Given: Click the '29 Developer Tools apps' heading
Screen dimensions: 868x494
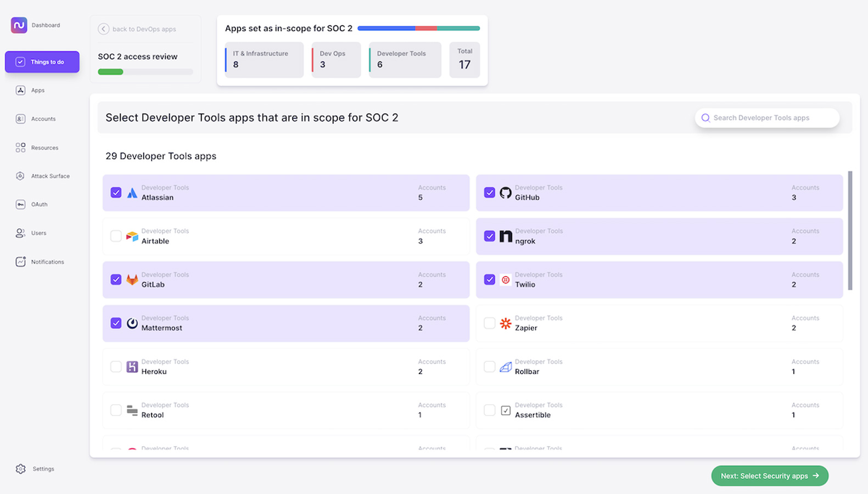Looking at the screenshot, I should coord(161,156).
